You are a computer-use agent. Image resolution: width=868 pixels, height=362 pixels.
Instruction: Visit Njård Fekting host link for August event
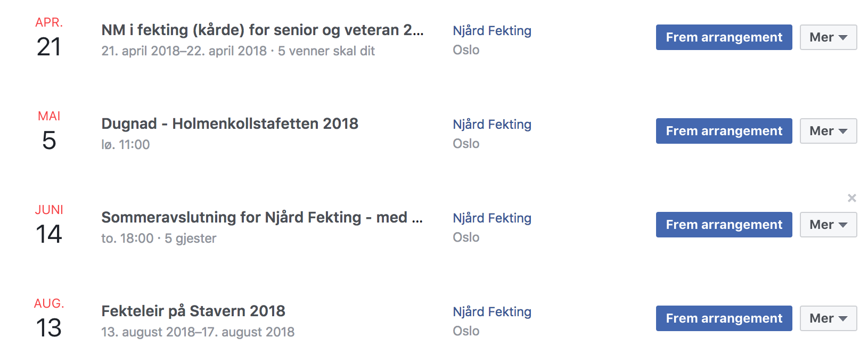pos(492,312)
